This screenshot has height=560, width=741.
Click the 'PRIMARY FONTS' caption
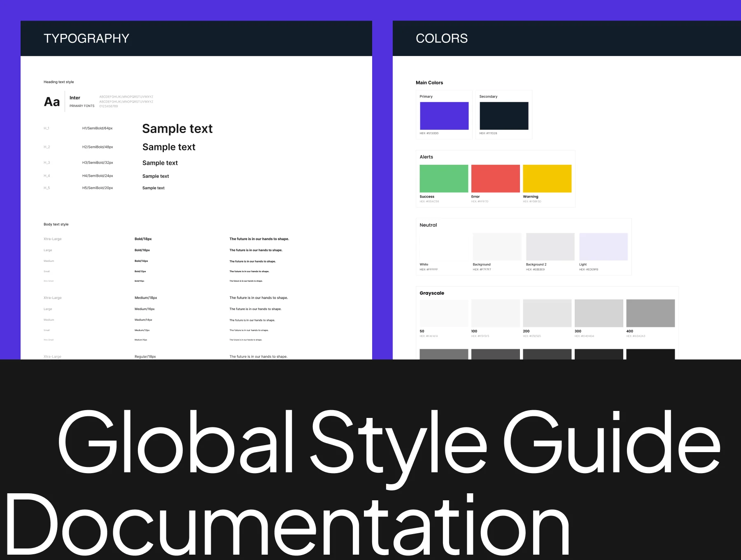(x=82, y=106)
